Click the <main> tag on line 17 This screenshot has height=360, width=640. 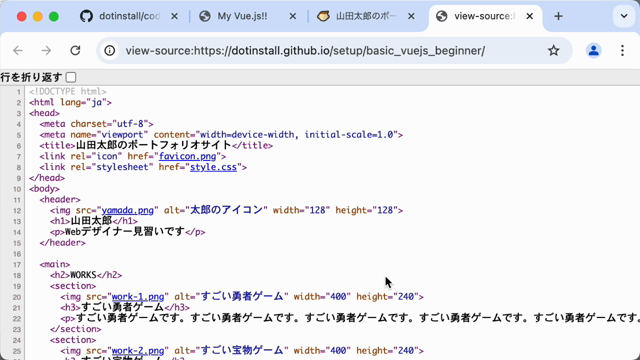(55, 264)
